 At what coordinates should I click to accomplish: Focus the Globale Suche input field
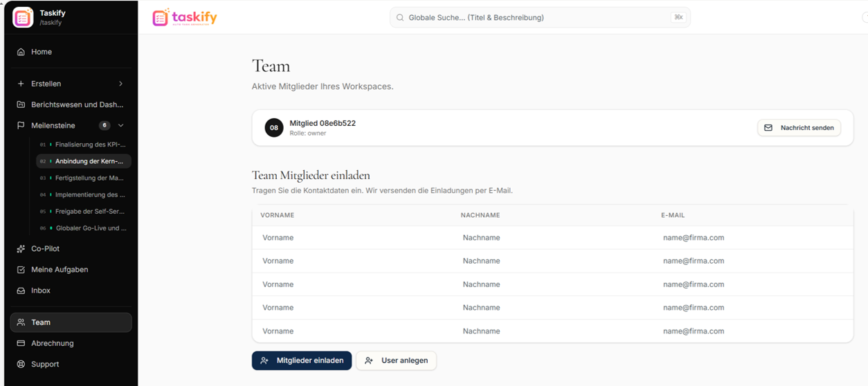[540, 17]
